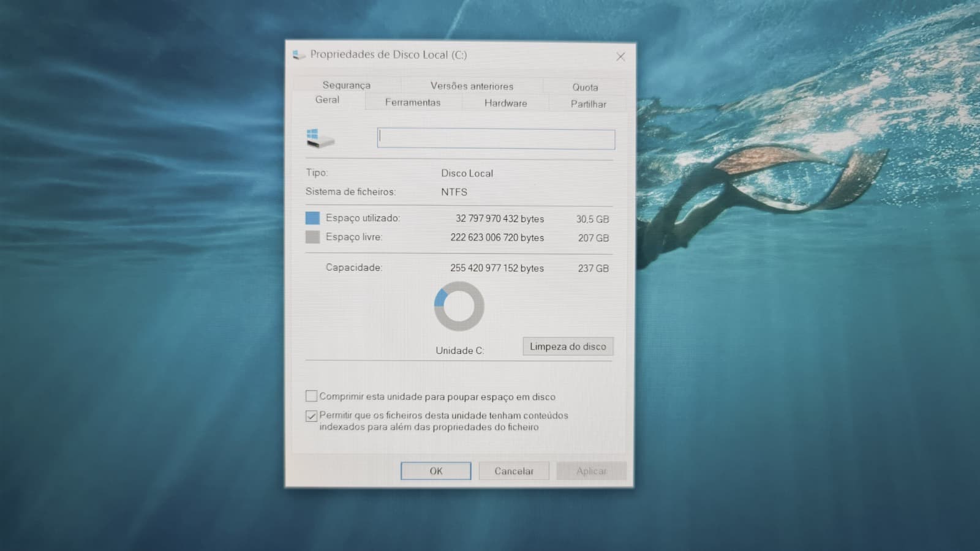
Task: Enable Comprimir esta unidade checkbox
Action: point(311,396)
